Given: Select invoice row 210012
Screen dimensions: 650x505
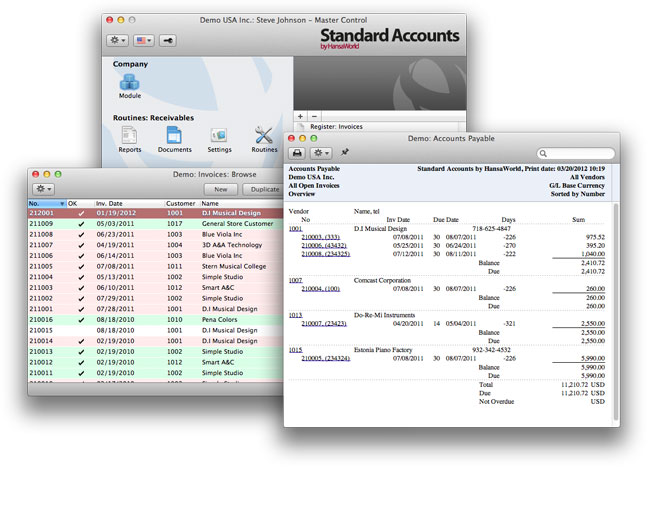Looking at the screenshot, I should pos(155,362).
